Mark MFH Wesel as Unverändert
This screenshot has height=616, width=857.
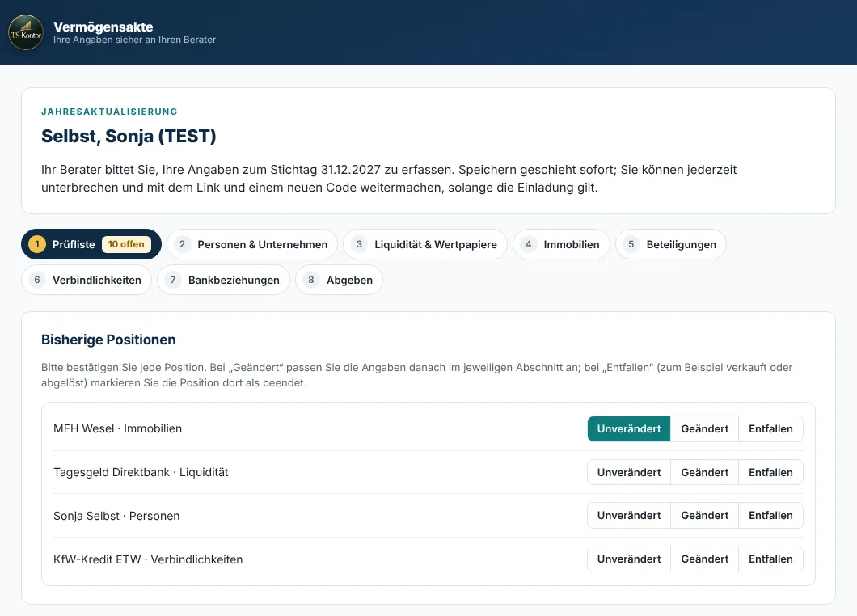point(629,428)
